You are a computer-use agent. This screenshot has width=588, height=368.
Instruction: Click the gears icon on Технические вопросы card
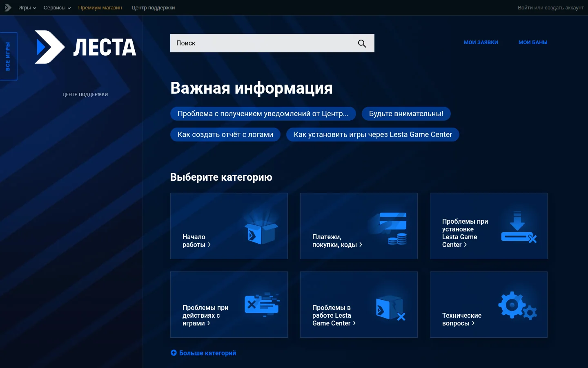click(518, 305)
